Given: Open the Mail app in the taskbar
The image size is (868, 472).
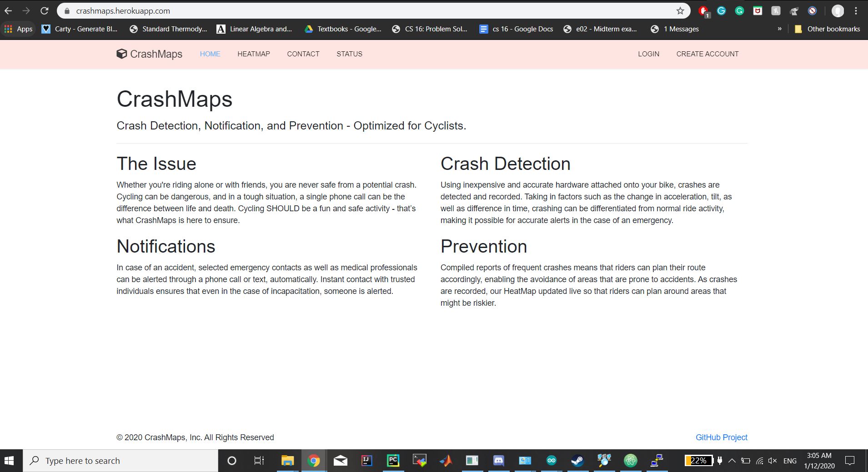Looking at the screenshot, I should tap(340, 461).
